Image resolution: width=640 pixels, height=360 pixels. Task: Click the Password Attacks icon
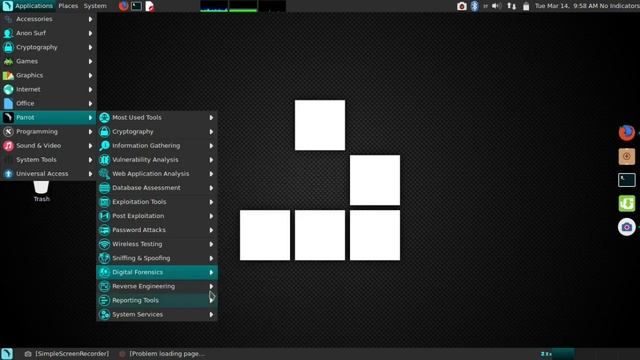point(104,230)
